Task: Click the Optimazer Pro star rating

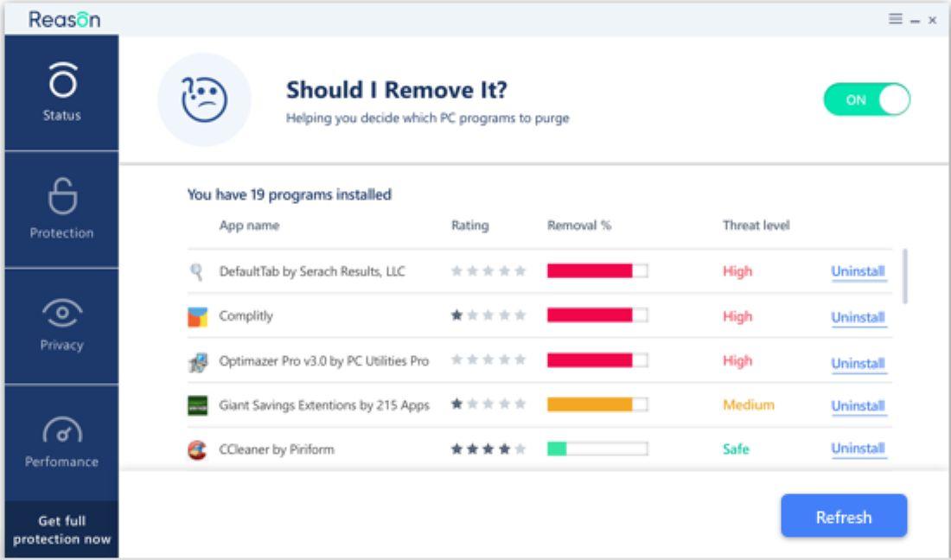Action: 488,360
